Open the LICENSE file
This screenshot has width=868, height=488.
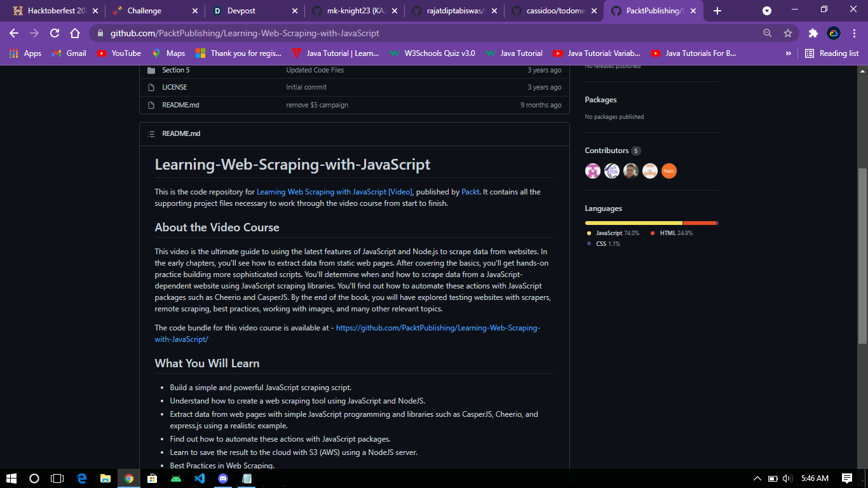pos(176,87)
